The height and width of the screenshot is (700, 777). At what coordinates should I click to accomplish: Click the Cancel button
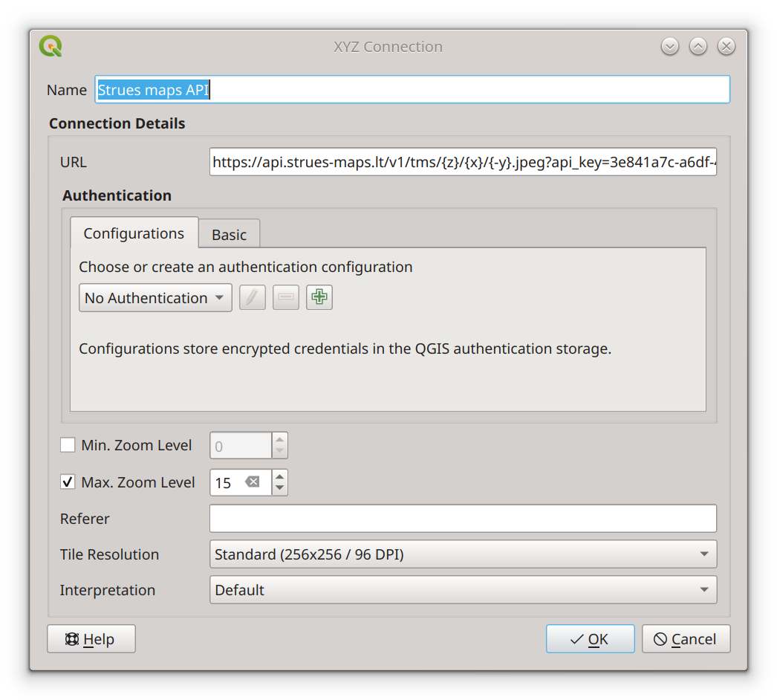pos(686,639)
